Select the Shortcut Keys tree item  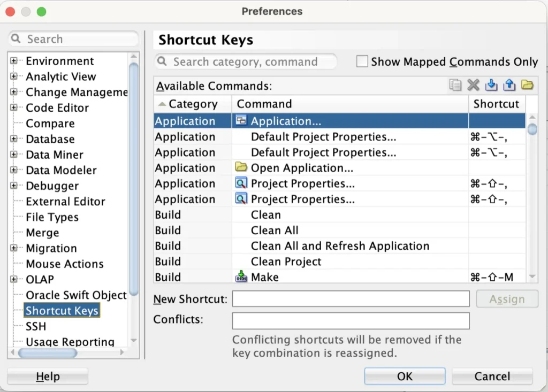pos(62,310)
